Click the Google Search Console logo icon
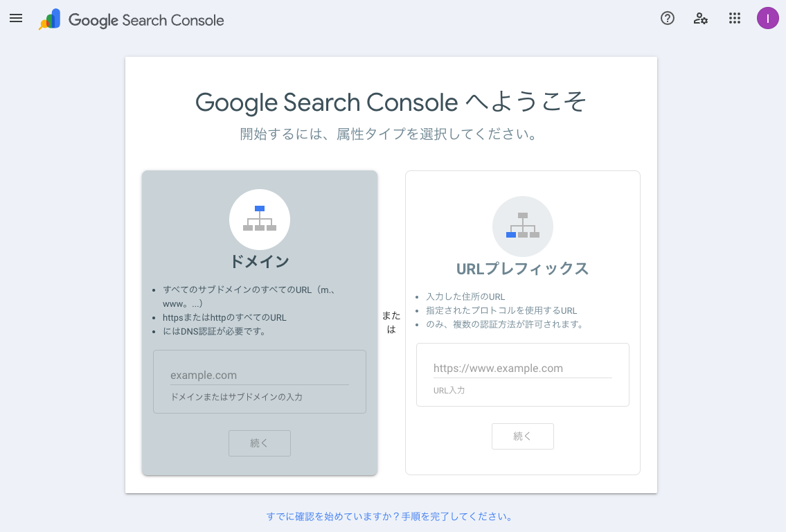The height and width of the screenshot is (532, 786). (x=50, y=19)
